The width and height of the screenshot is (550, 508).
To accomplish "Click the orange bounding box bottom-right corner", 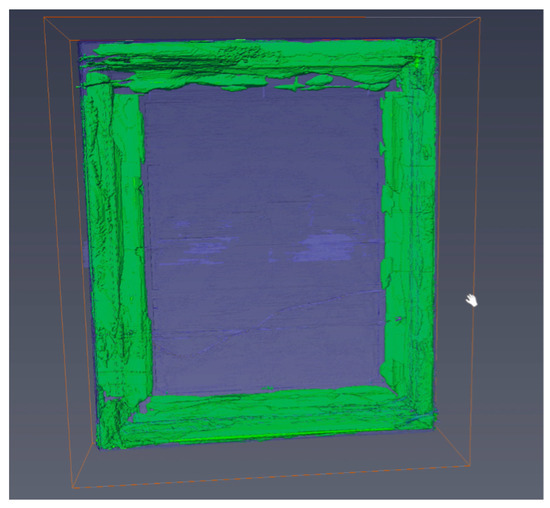I will (x=470, y=466).
